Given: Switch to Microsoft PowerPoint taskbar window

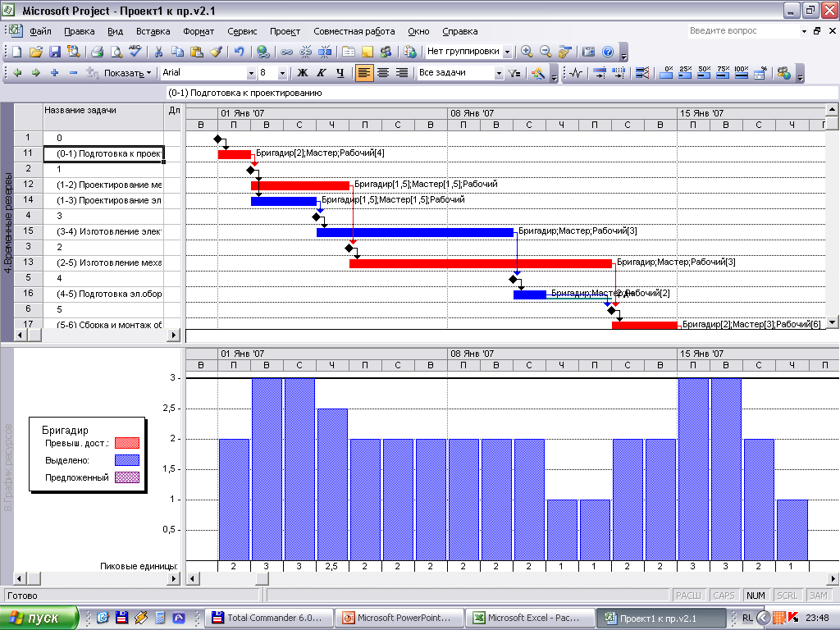Looking at the screenshot, I should [399, 618].
